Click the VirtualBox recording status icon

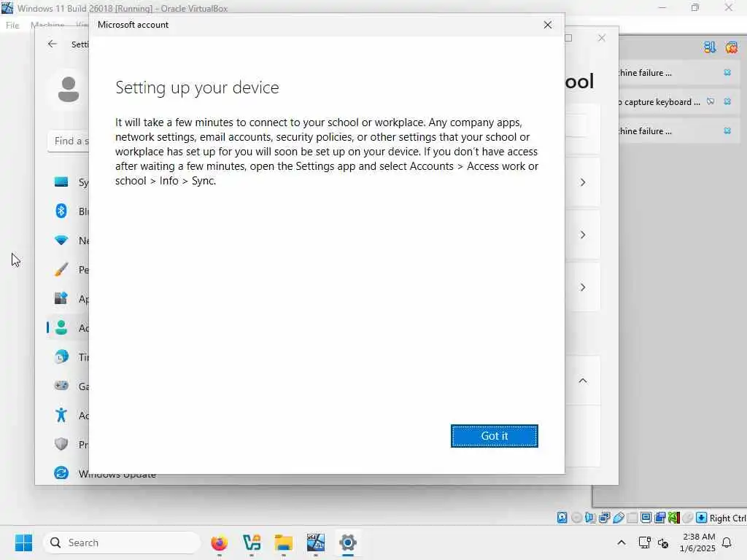659,518
